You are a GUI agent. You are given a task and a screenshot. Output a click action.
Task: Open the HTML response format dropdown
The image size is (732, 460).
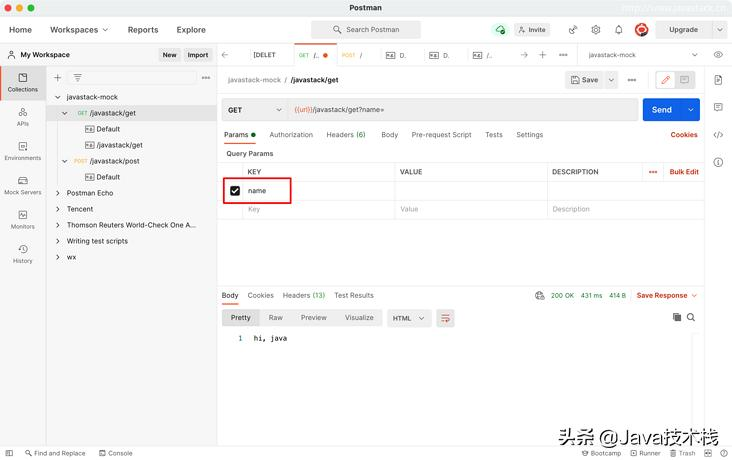click(x=409, y=318)
